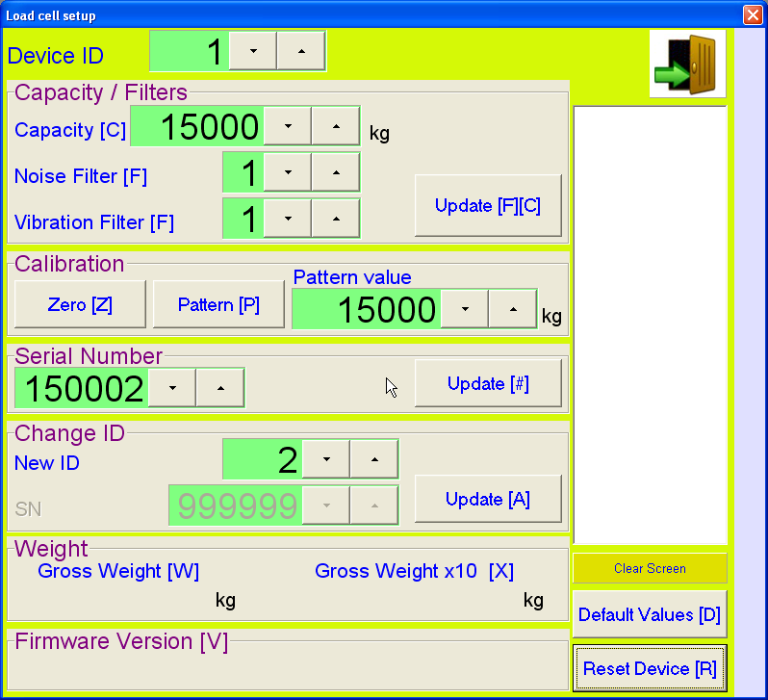Click the Pattern value 15000 field

[367, 309]
